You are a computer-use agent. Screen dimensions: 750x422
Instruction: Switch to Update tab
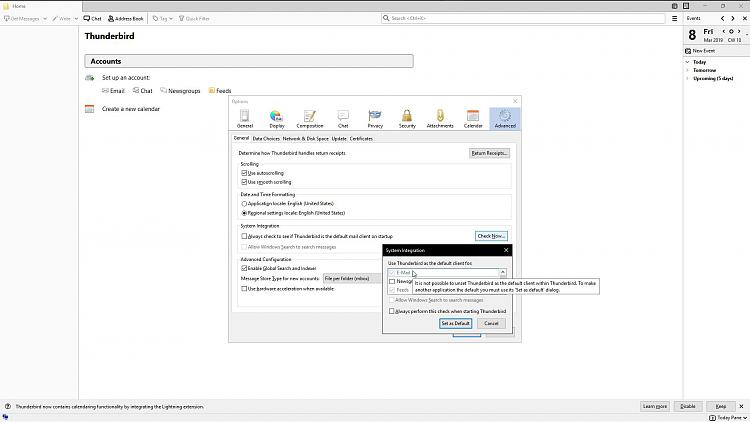(339, 139)
